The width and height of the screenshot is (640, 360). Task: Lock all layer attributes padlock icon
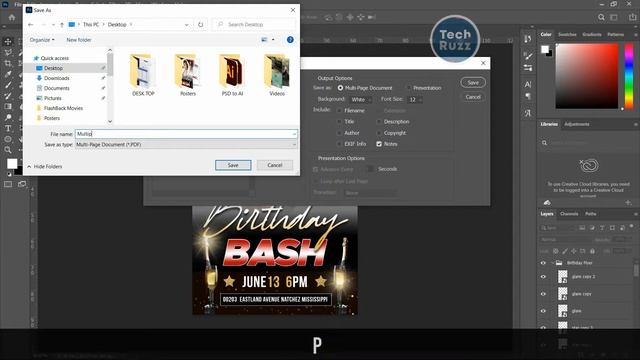(x=592, y=251)
